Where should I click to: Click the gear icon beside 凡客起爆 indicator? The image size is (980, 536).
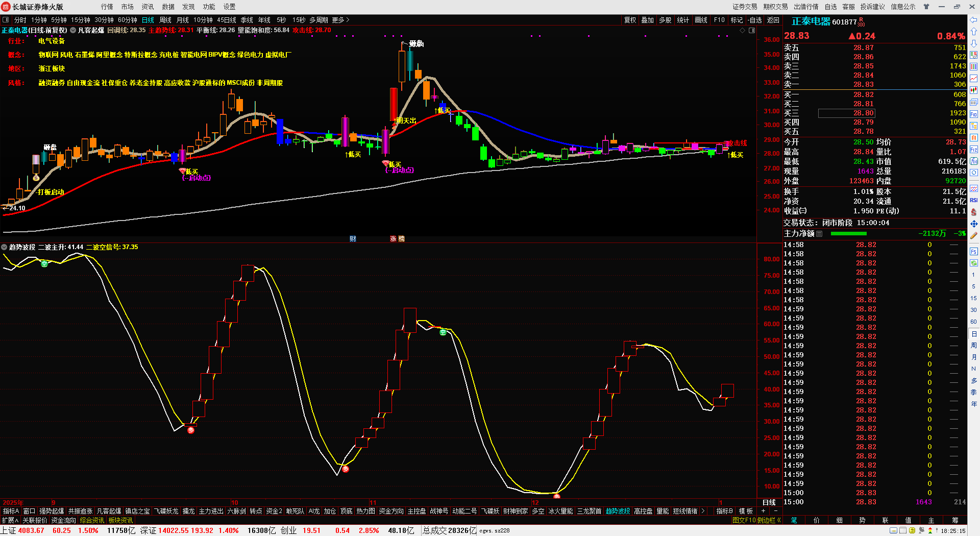coord(73,30)
